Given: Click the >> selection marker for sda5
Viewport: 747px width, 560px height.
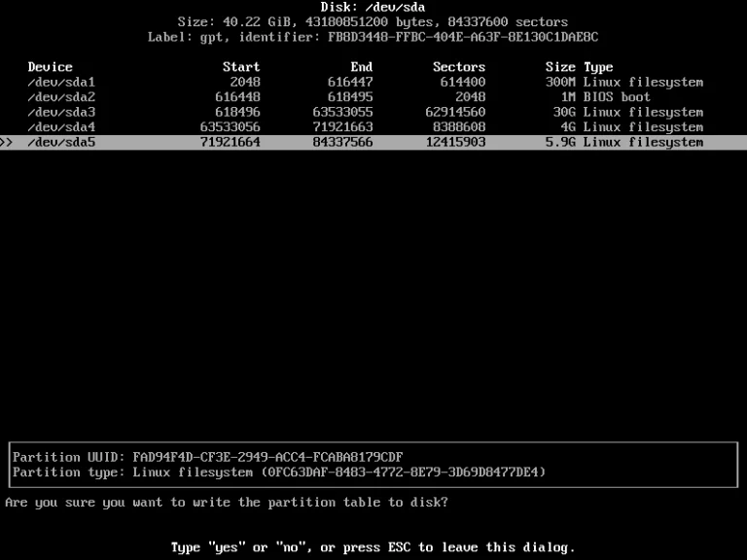Looking at the screenshot, I should coord(6,142).
